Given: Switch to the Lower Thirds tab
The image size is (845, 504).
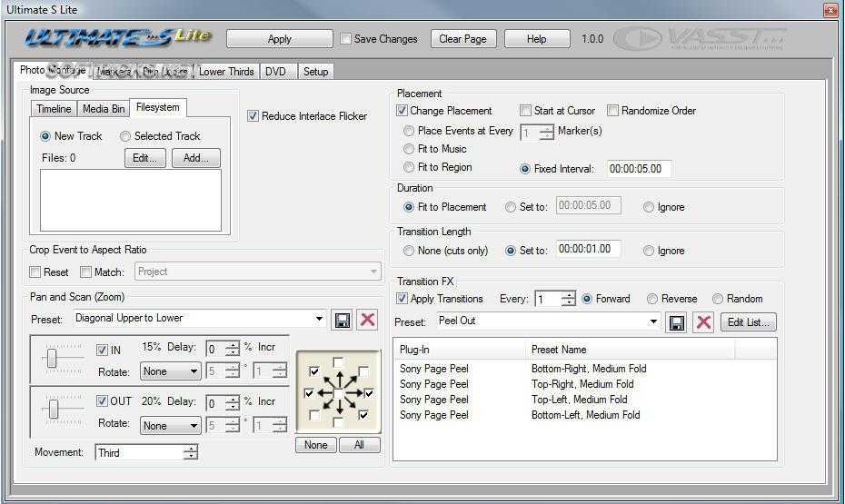Looking at the screenshot, I should pos(226,72).
